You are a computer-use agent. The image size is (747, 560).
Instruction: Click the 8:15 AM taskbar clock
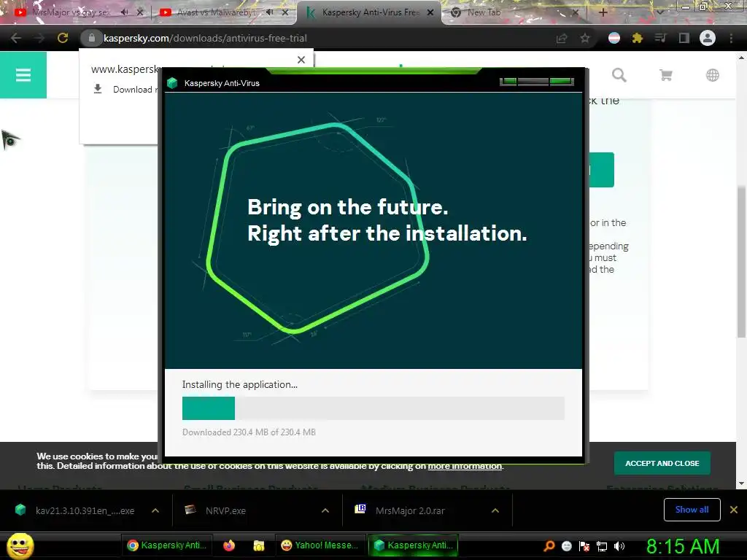pyautogui.click(x=683, y=546)
